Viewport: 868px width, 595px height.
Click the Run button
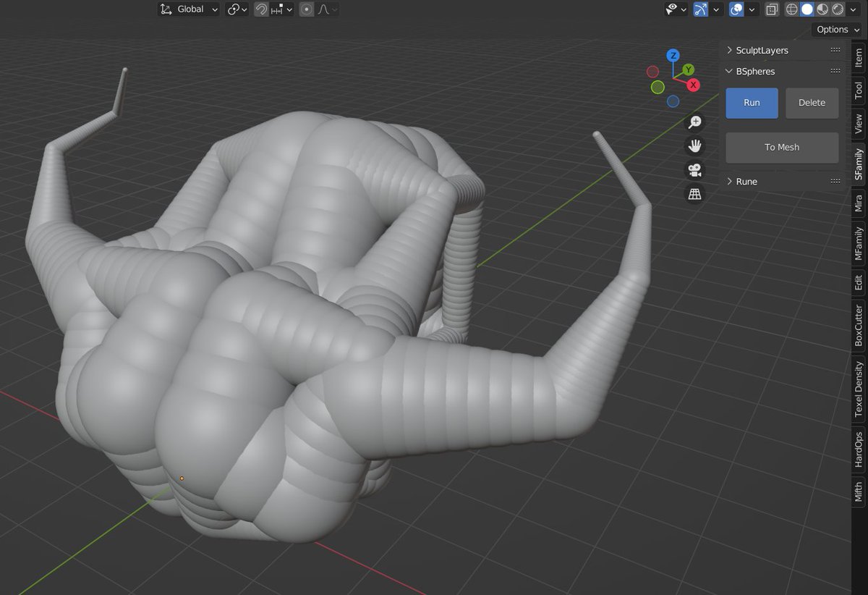[752, 103]
